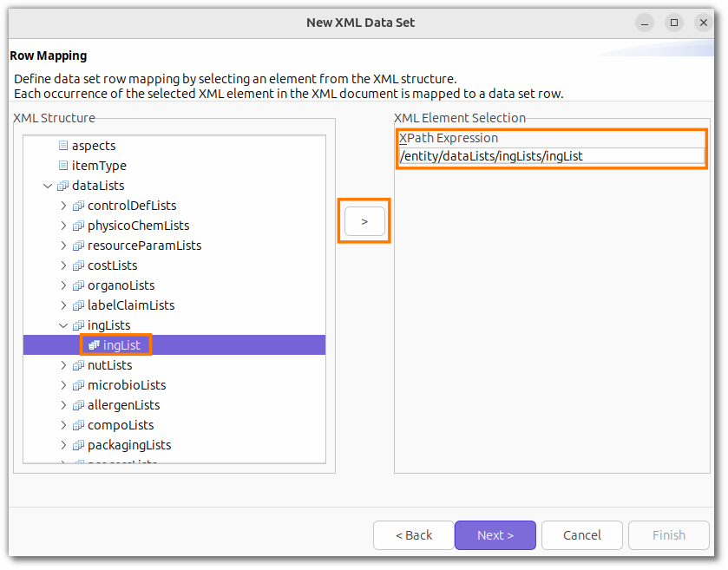Select the packagingLists label
This screenshot has height=570, width=728.
tap(129, 445)
